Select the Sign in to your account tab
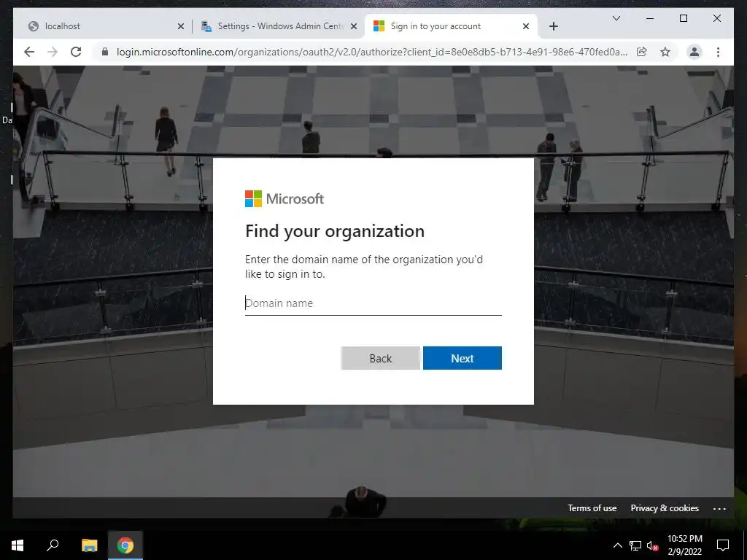The image size is (747, 560). 450,26
